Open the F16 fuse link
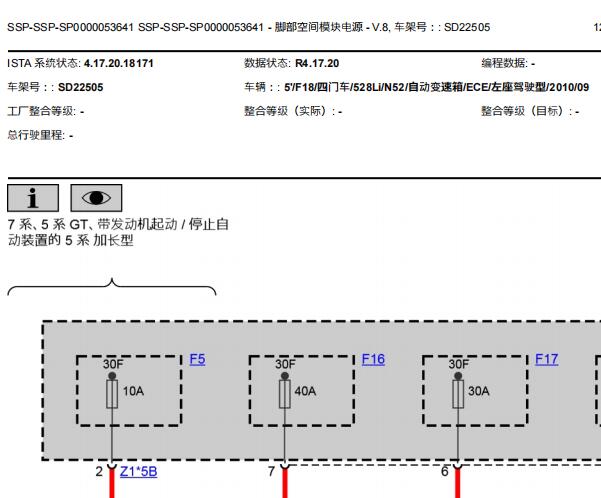 click(373, 359)
